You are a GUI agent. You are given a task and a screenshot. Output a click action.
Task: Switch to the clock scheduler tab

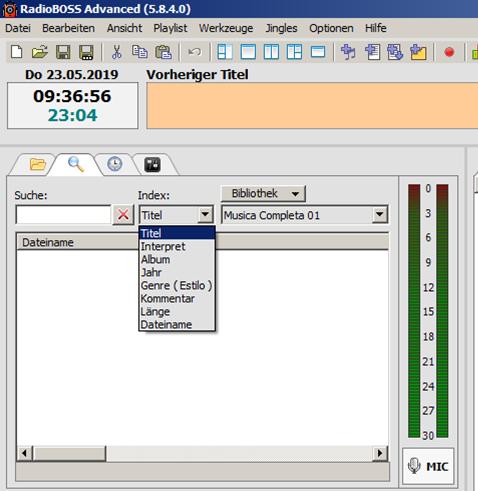click(115, 164)
